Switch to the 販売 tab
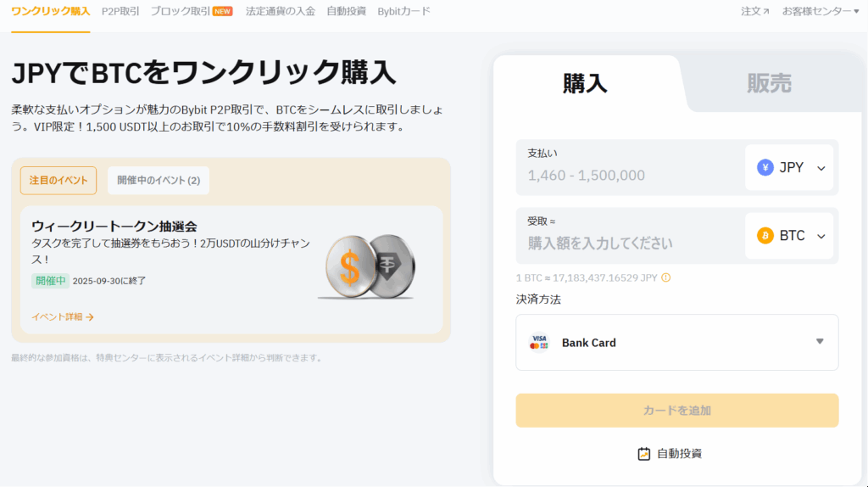Screen dimensions: 868x487 coord(769,83)
